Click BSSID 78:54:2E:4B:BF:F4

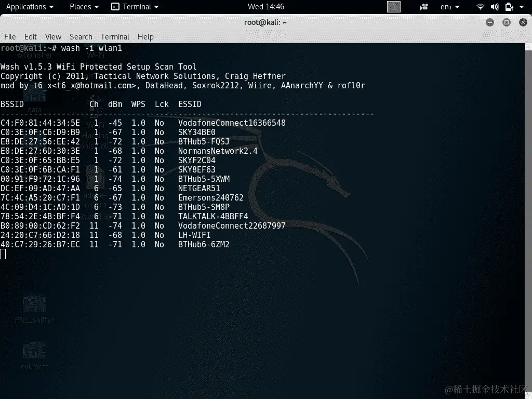point(41,217)
